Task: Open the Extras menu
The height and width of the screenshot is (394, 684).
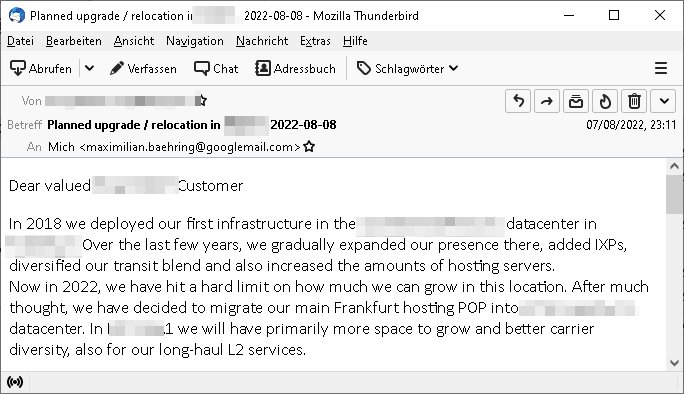Action: (315, 41)
